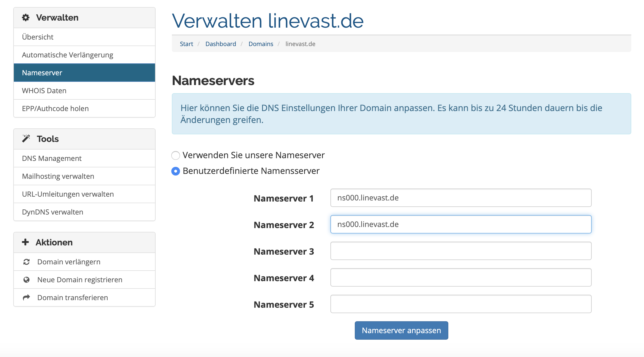Select the Nameserver sidebar entry

point(84,73)
